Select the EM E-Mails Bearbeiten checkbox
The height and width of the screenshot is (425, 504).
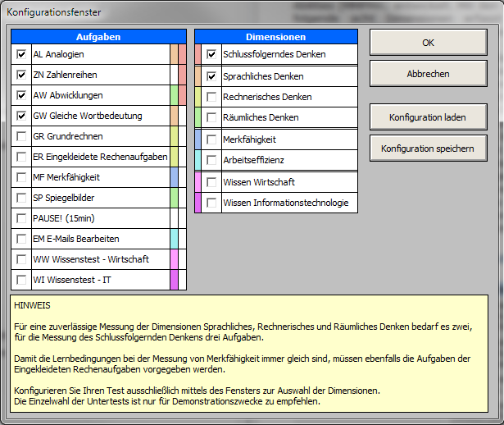click(x=21, y=239)
